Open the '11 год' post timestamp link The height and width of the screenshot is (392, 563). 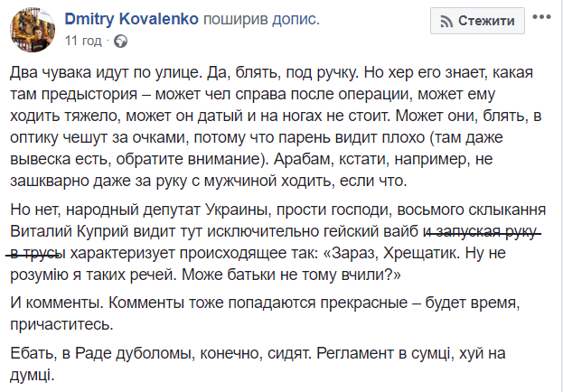[84, 41]
